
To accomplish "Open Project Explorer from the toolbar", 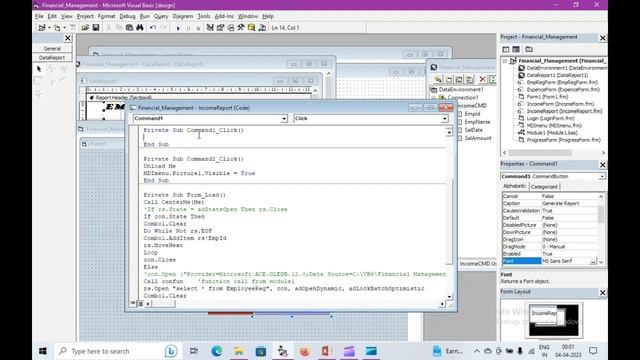I will click(210, 28).
